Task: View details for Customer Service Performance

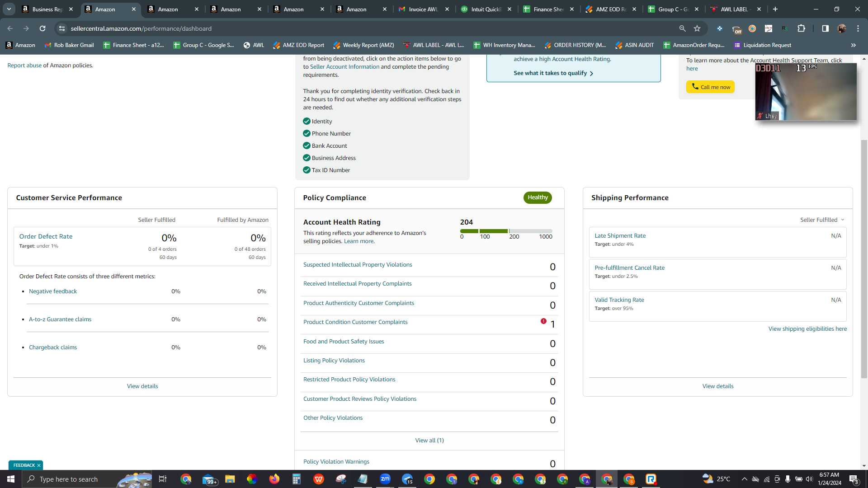Action: pyautogui.click(x=142, y=386)
